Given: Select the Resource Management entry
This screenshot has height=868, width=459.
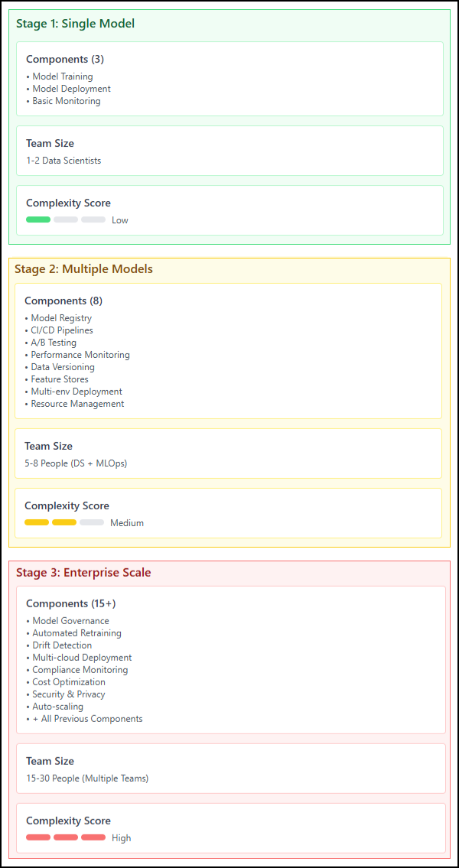Looking at the screenshot, I should [x=74, y=404].
